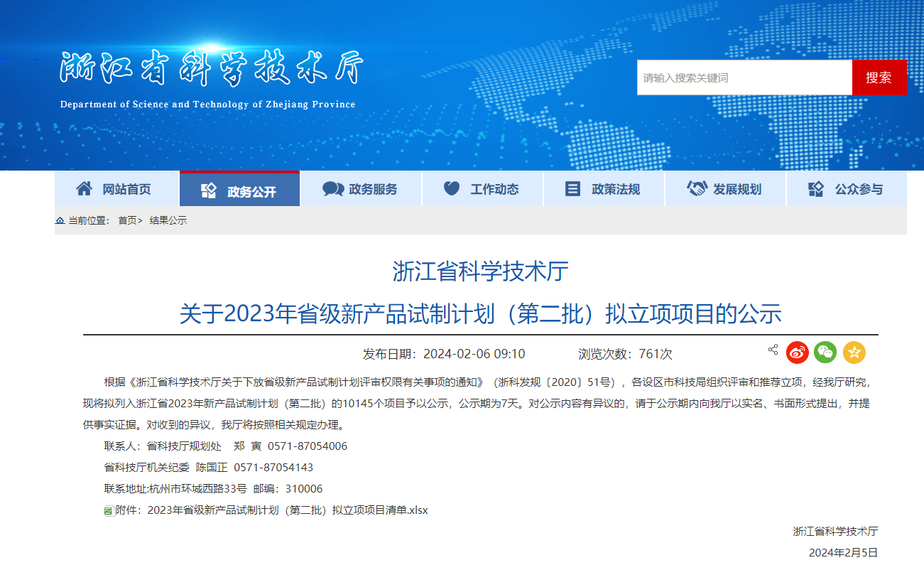Screen dimensions: 924x570
Task: Click the yellow QQ Zone star icon
Action: coord(854,353)
